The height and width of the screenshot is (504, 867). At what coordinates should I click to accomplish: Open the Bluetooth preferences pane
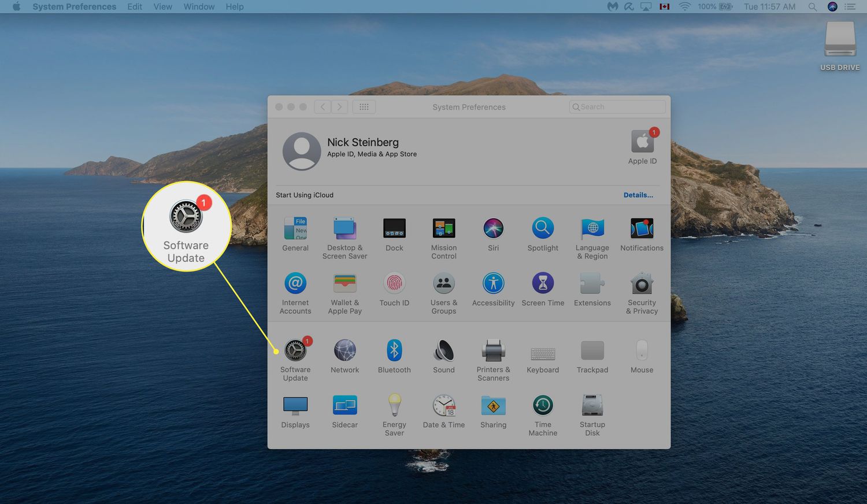tap(394, 350)
